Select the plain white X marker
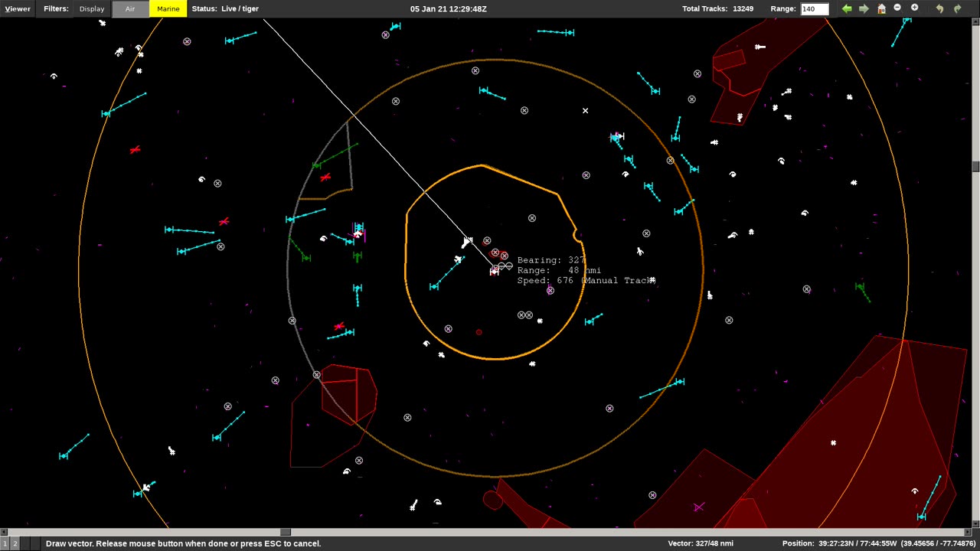 (x=585, y=111)
